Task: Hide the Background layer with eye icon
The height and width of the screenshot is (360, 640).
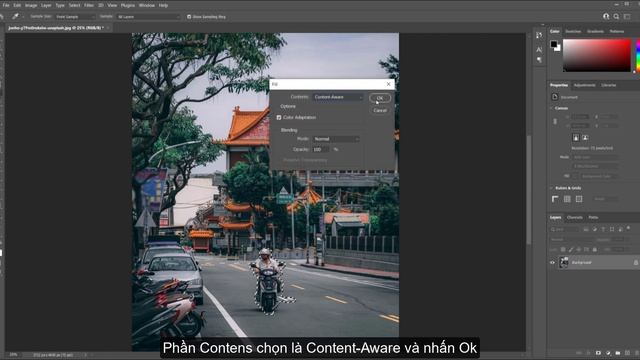Action: pyautogui.click(x=552, y=263)
